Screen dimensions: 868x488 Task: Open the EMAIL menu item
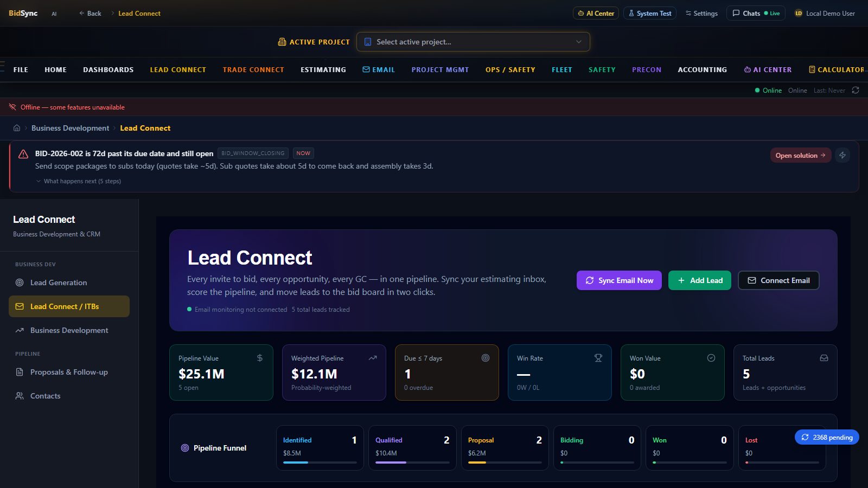point(379,69)
